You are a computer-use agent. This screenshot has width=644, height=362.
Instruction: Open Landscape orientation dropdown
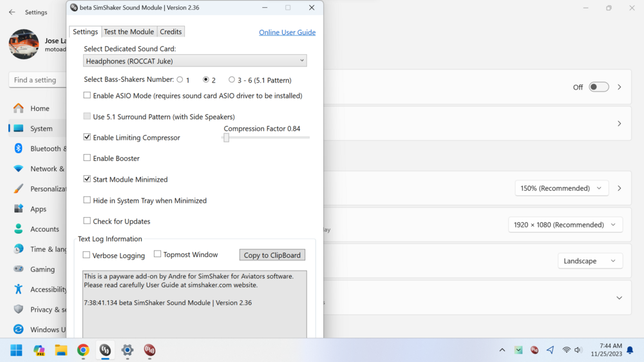(590, 261)
